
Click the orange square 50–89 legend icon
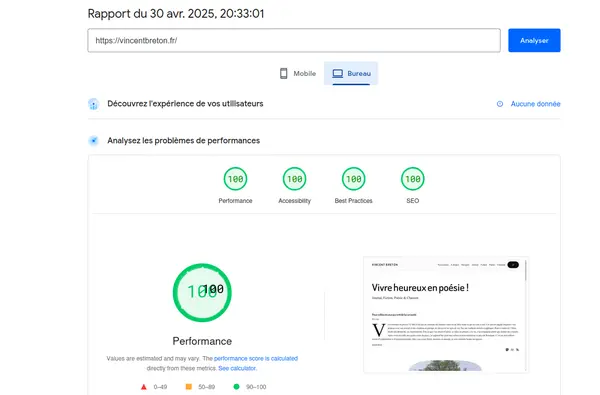pyautogui.click(x=189, y=387)
